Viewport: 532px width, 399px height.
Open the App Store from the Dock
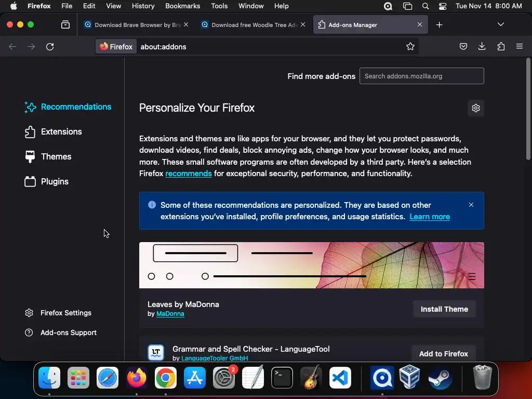point(195,378)
